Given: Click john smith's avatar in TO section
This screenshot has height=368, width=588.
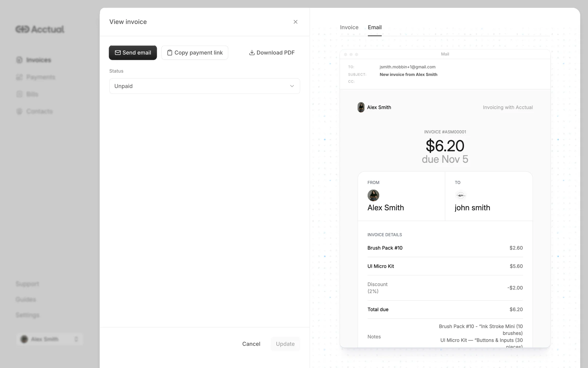Looking at the screenshot, I should click(461, 195).
